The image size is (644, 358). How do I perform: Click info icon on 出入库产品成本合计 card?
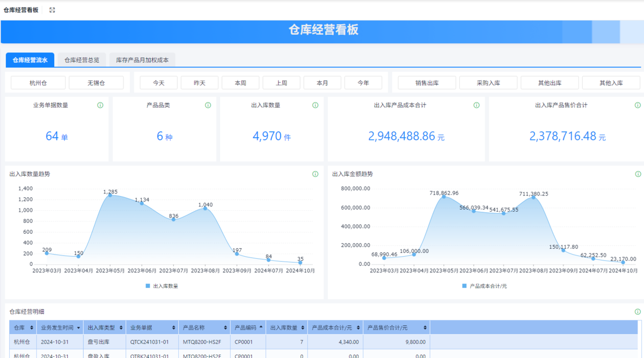477,106
